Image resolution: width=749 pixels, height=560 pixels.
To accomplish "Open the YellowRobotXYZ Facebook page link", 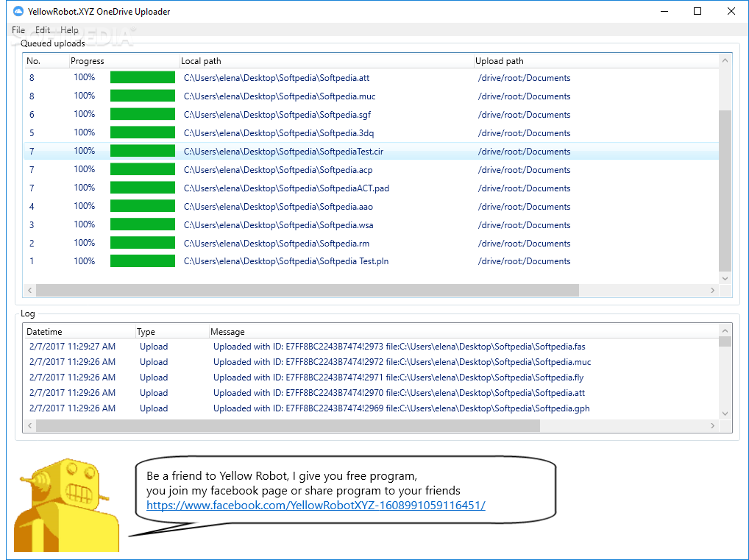I will click(316, 505).
